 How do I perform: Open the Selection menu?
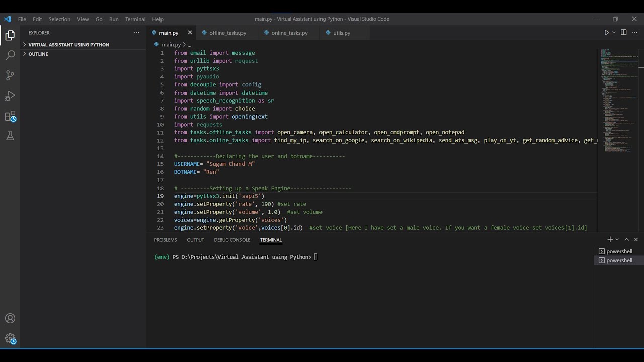tap(59, 19)
